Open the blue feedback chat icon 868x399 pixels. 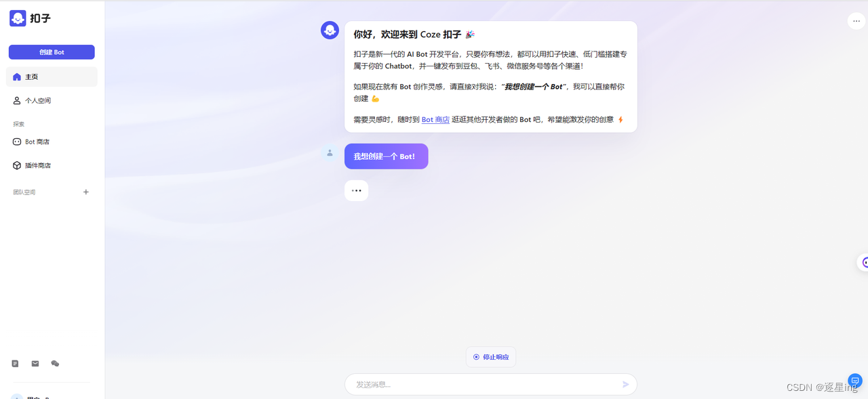[855, 380]
